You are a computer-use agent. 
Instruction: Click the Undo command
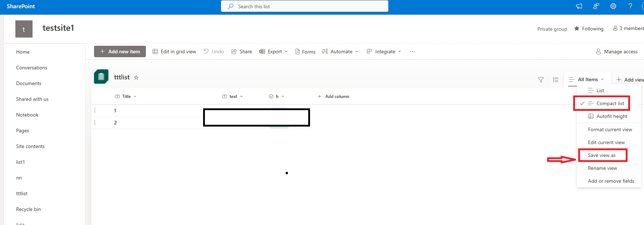pos(214,52)
